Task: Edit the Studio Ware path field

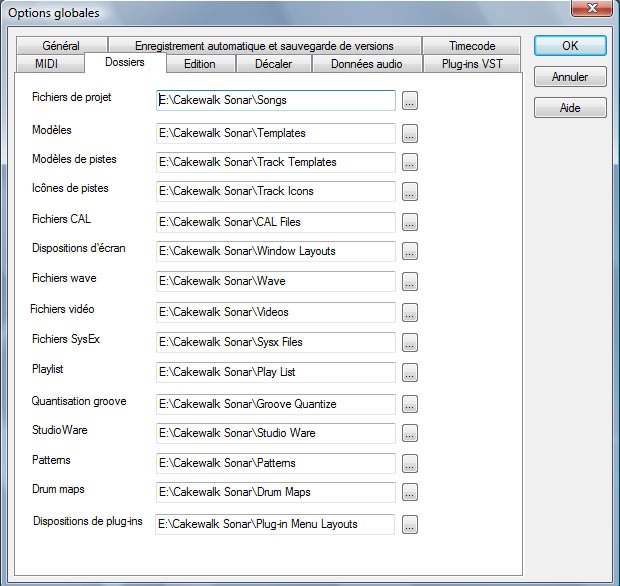Action: point(276,433)
